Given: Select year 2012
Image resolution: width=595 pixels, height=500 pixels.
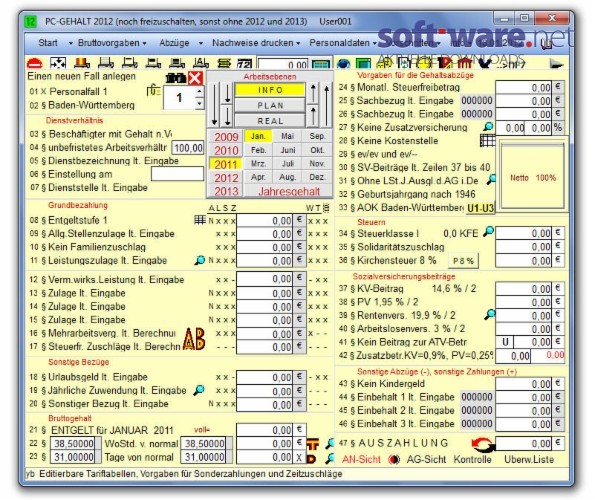Looking at the screenshot, I should click(x=226, y=178).
